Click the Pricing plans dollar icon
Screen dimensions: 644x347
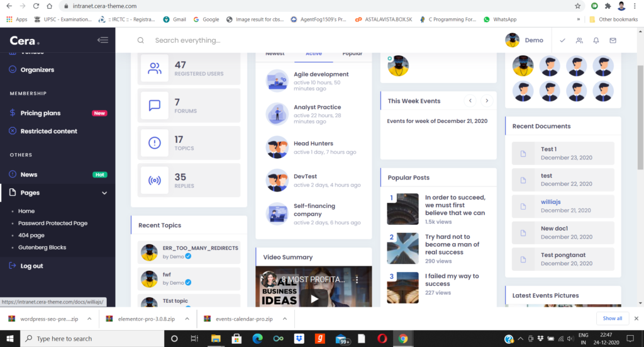pyautogui.click(x=13, y=113)
